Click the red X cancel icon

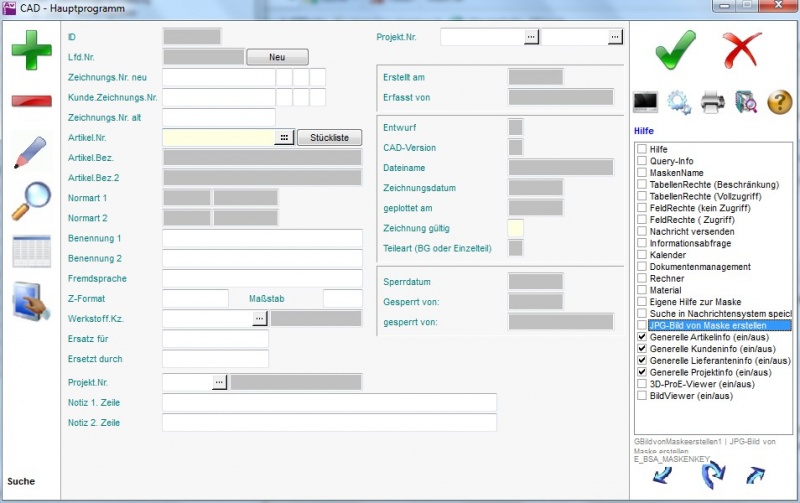tap(743, 48)
